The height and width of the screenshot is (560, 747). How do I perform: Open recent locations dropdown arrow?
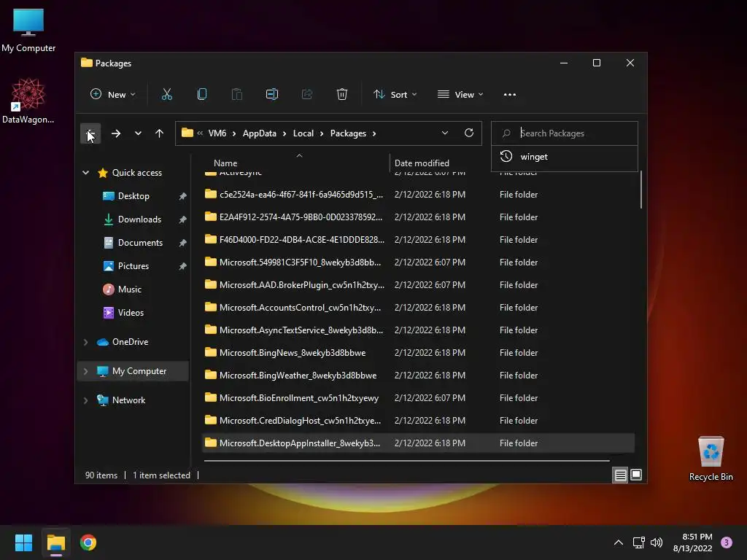click(x=138, y=133)
